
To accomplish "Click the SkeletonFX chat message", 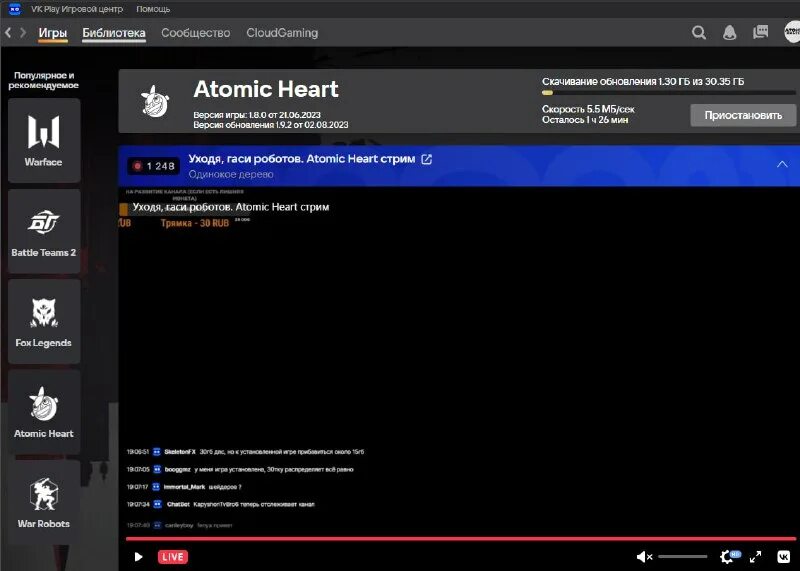I will (x=245, y=452).
